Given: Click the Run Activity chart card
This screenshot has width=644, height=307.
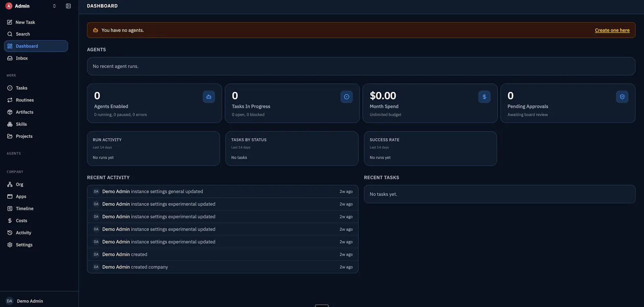Looking at the screenshot, I should coord(153,148).
